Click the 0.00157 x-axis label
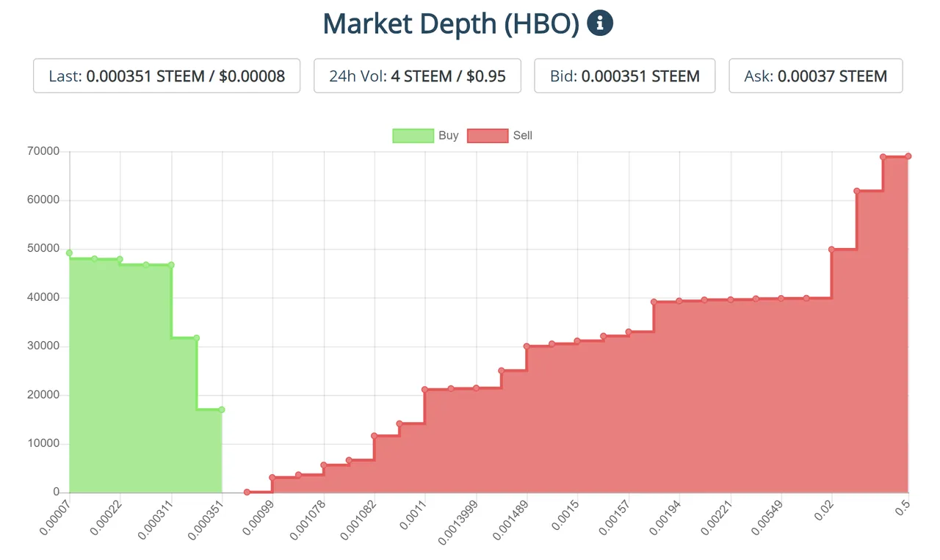This screenshot has width=940, height=560. point(613,517)
